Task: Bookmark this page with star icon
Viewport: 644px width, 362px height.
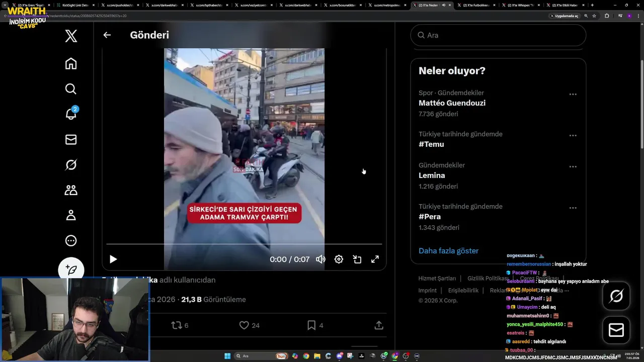Action: [x=594, y=16]
